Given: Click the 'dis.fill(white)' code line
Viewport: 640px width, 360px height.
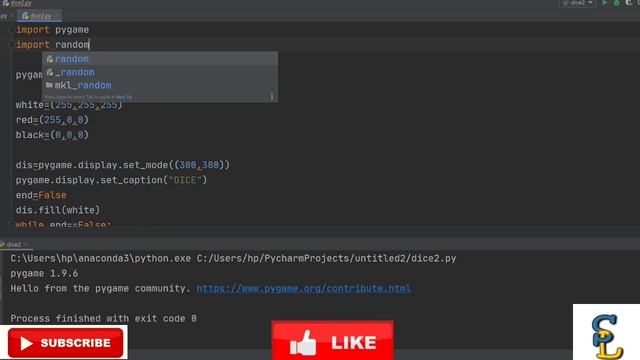Looking at the screenshot, I should coord(58,210).
